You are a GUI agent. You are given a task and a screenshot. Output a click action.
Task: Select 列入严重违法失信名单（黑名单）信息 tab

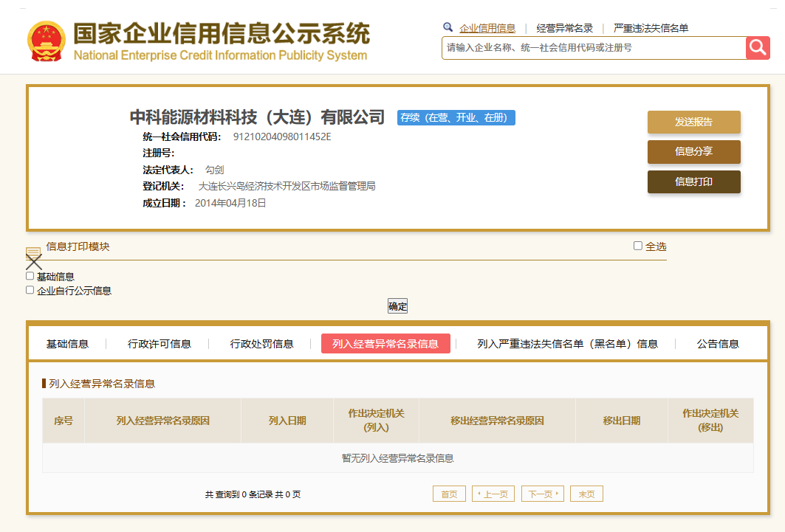(x=567, y=344)
